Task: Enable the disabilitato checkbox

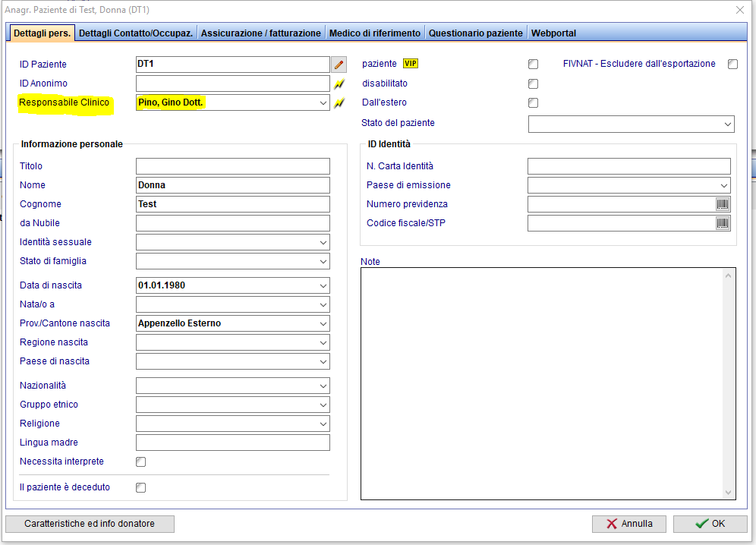Action: 533,84
